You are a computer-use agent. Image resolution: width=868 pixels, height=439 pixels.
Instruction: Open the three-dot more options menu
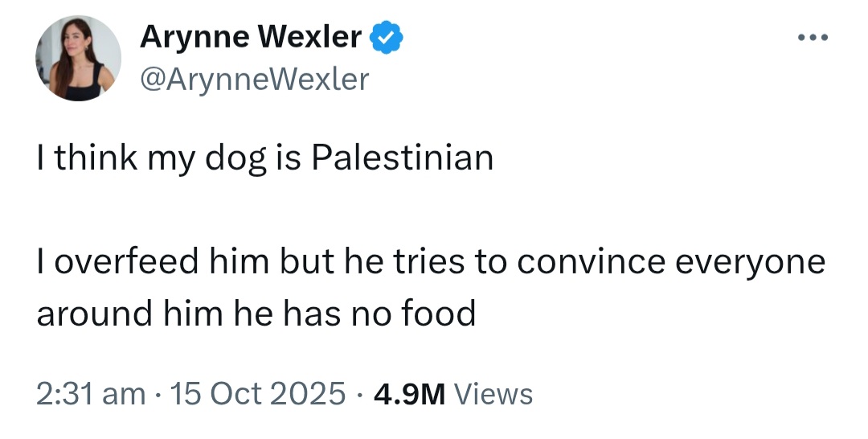(812, 38)
